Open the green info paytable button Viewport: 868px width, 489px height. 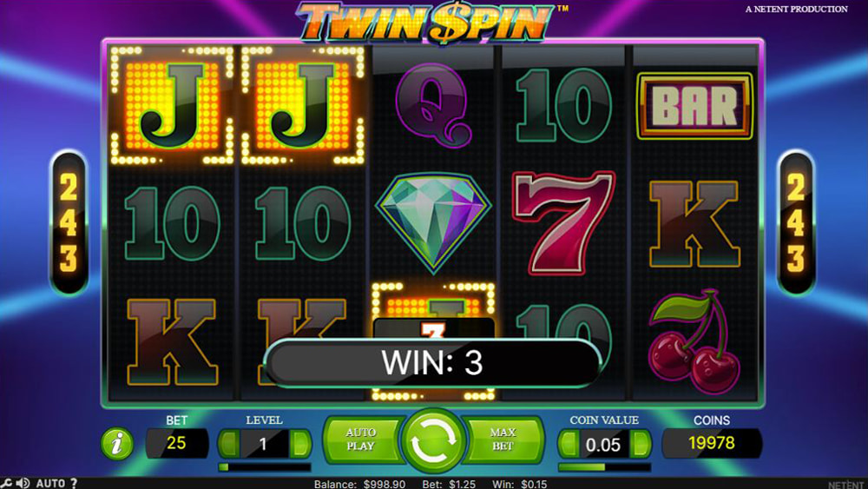[117, 444]
